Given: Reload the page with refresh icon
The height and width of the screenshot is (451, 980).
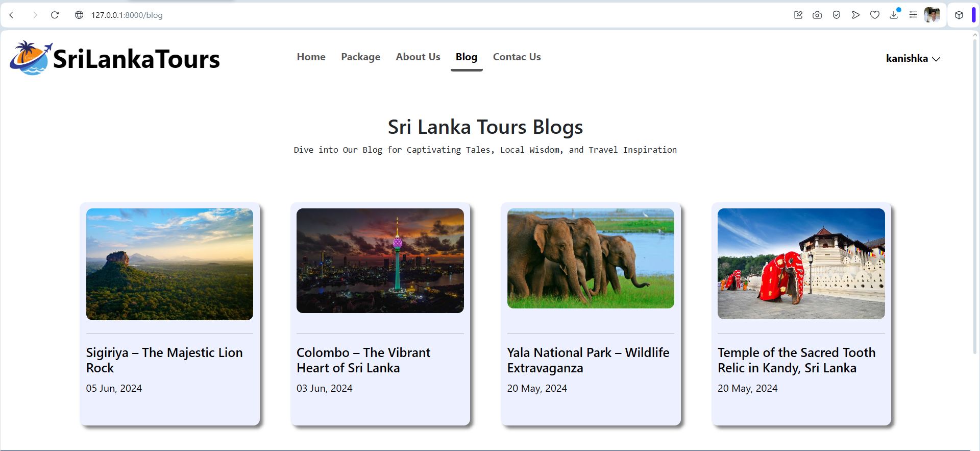Looking at the screenshot, I should point(55,15).
